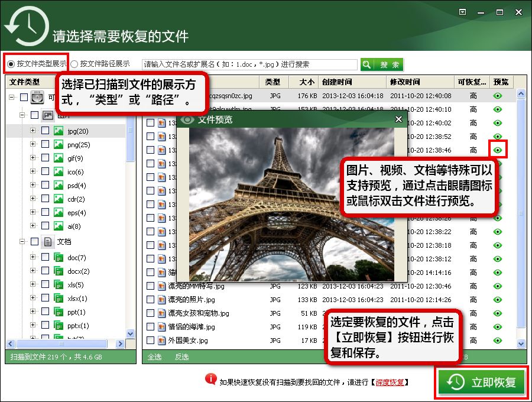Preview the file modified at 12:40:08
The width and height of the screenshot is (532, 402).
click(497, 96)
